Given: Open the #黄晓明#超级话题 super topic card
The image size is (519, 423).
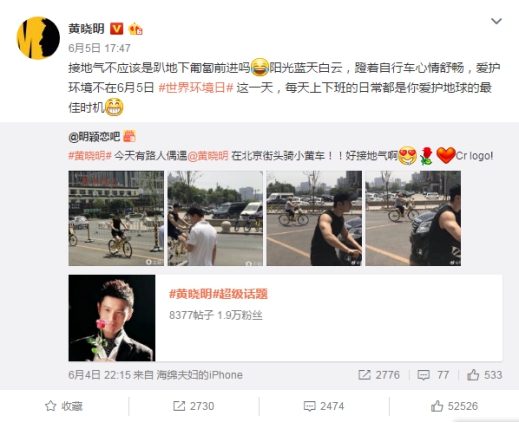Looking at the screenshot, I should (x=285, y=318).
